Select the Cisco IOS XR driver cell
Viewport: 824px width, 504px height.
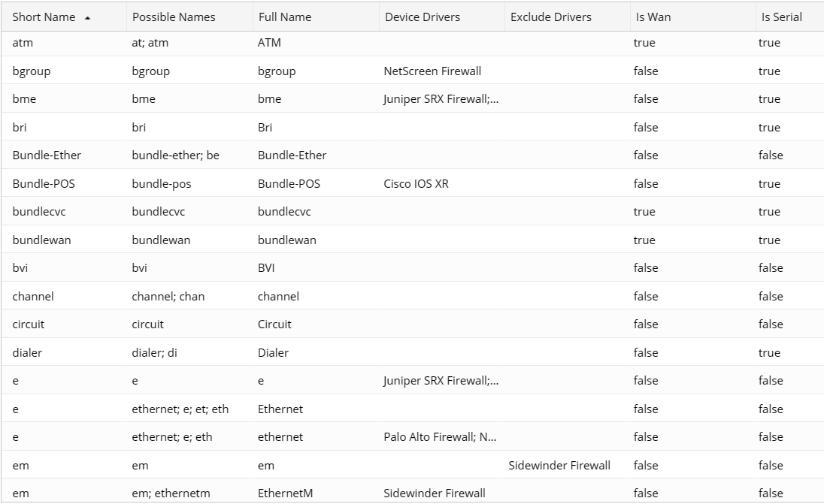coord(416,183)
